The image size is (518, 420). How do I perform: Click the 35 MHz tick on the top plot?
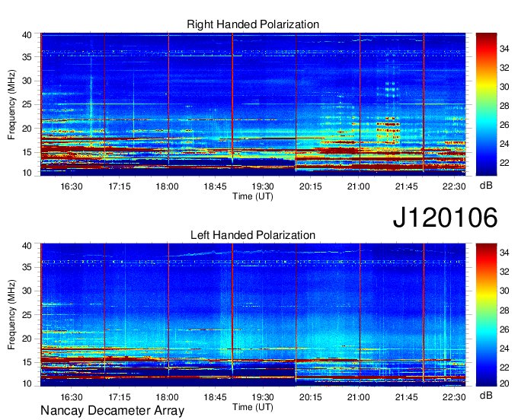click(27, 57)
